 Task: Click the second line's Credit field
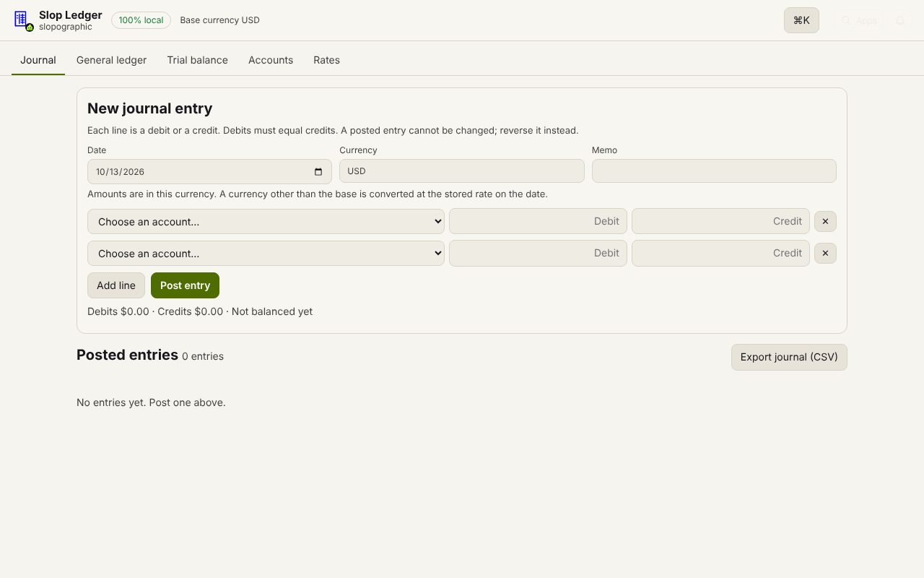pos(720,253)
